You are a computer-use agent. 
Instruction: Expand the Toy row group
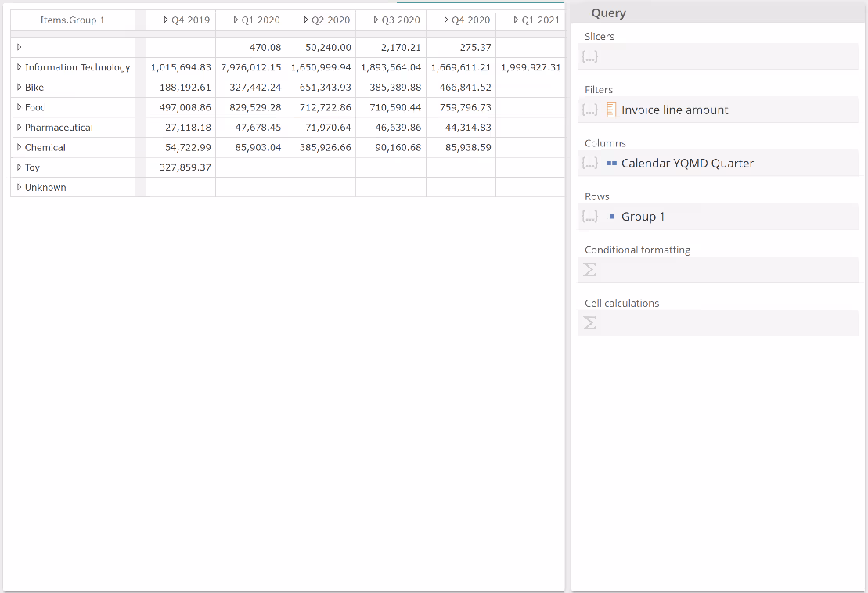pyautogui.click(x=19, y=167)
